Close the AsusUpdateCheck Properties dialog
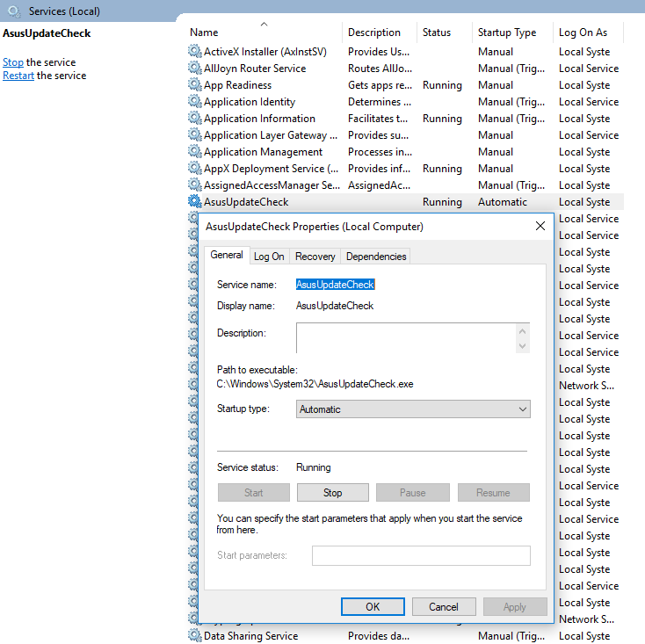The width and height of the screenshot is (645, 644). point(540,226)
